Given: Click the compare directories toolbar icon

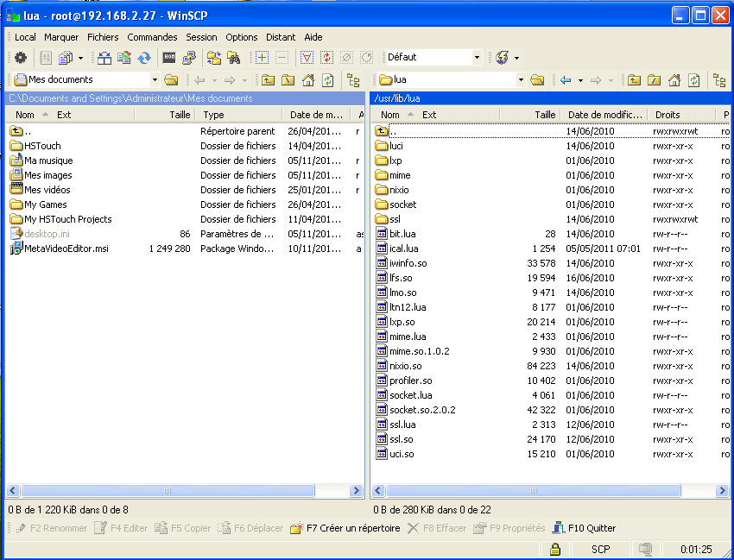Looking at the screenshot, I should pos(104,58).
